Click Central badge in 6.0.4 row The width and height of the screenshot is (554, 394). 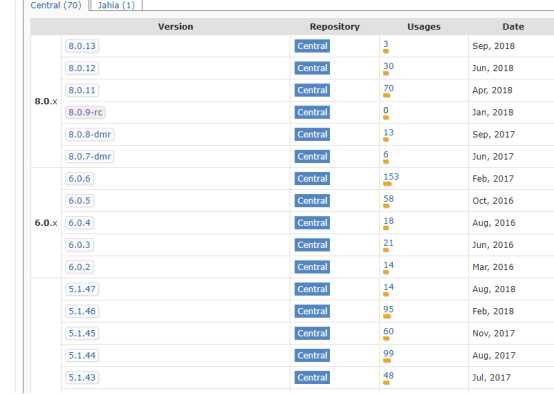click(x=312, y=223)
